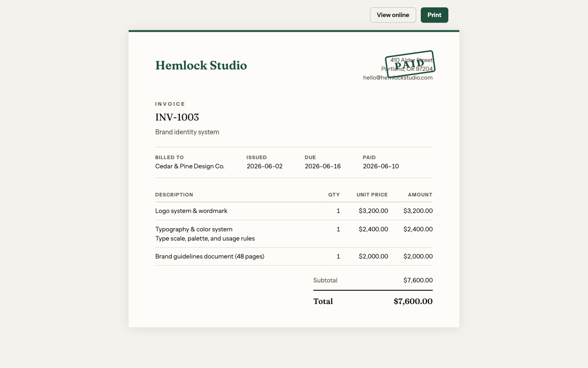Click the Subtotal label
Viewport: 588px width, 368px height.
coord(325,280)
